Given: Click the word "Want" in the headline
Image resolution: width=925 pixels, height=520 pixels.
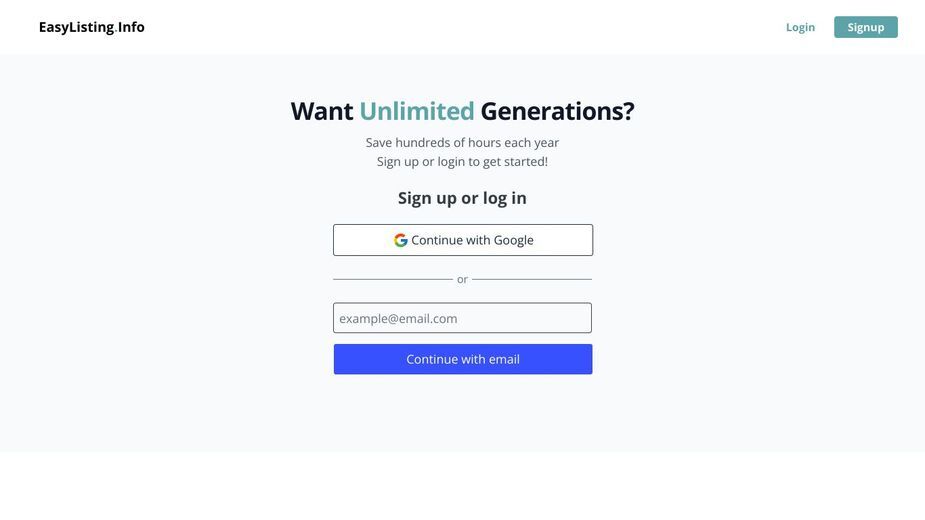Looking at the screenshot, I should tap(322, 111).
